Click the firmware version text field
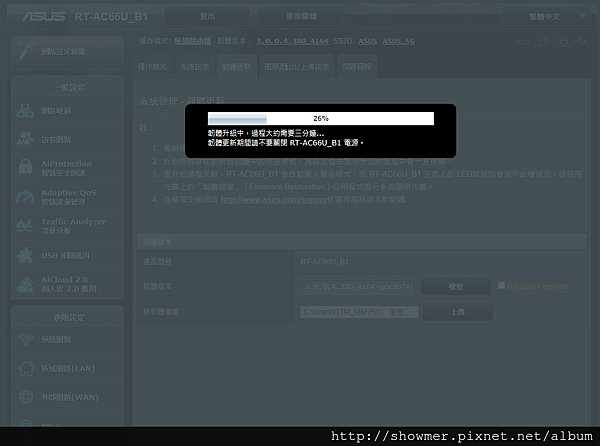The width and height of the screenshot is (600, 446). pyautogui.click(x=359, y=286)
